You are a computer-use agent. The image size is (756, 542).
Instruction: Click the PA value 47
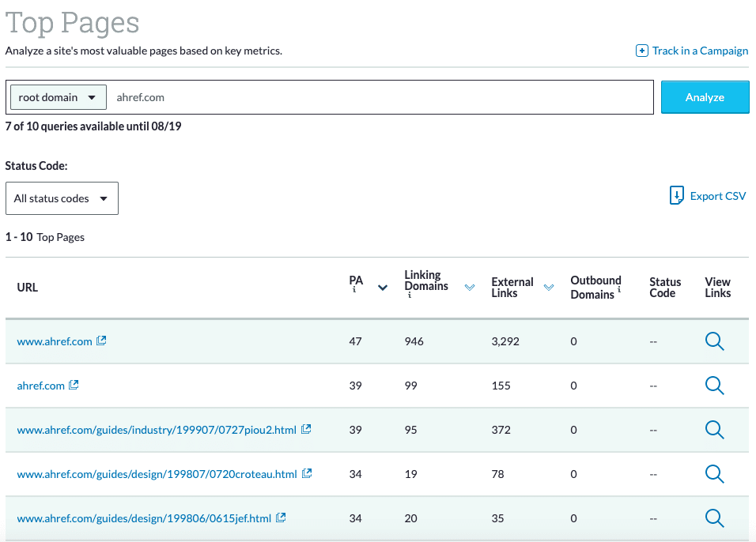(355, 341)
